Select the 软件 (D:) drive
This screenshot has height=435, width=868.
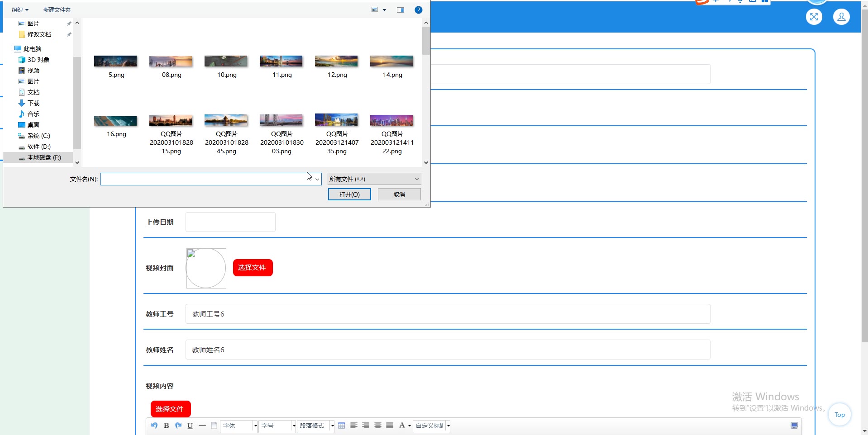pyautogui.click(x=38, y=147)
